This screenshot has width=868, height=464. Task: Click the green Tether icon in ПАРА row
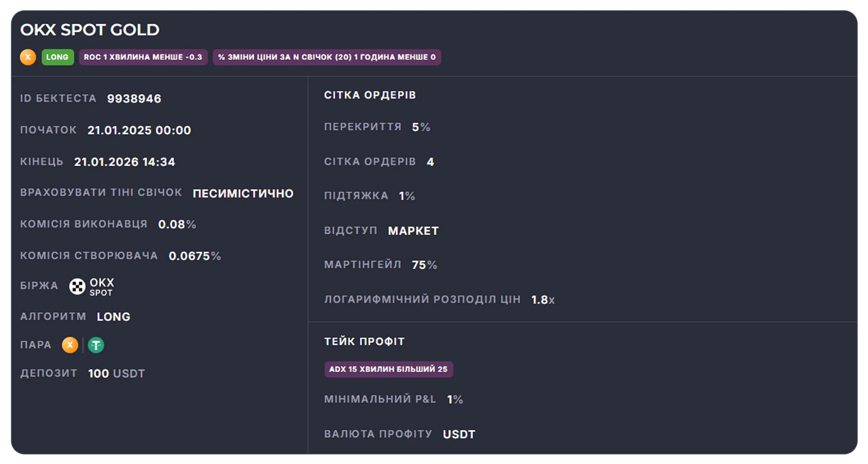96,345
